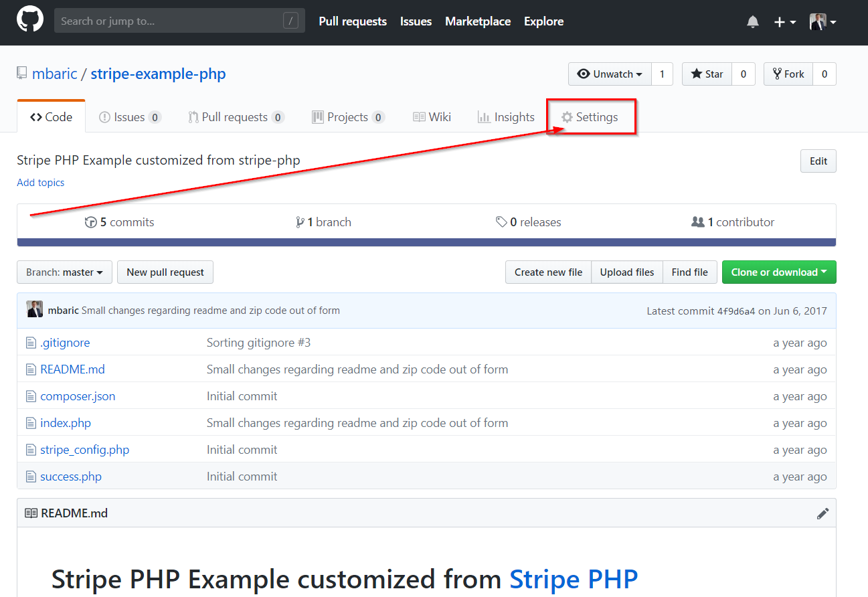This screenshot has width=868, height=597.
Task: Click New pull request button
Action: [165, 272]
